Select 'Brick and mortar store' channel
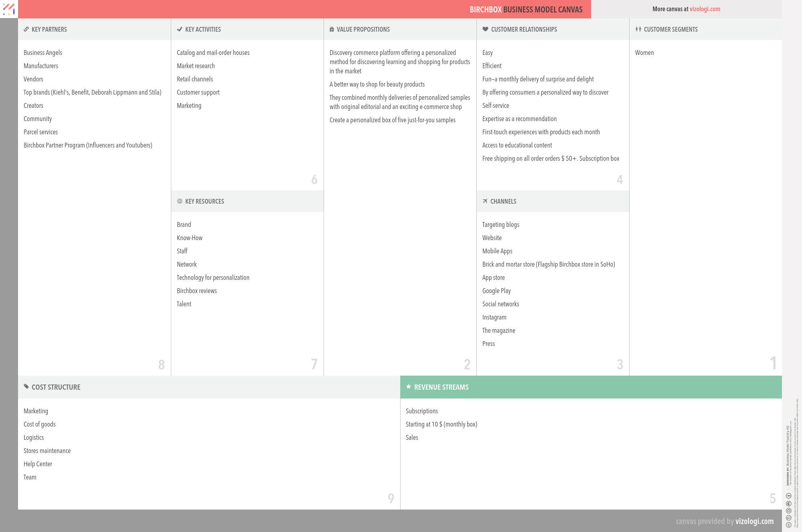This screenshot has height=532, width=802. [549, 264]
